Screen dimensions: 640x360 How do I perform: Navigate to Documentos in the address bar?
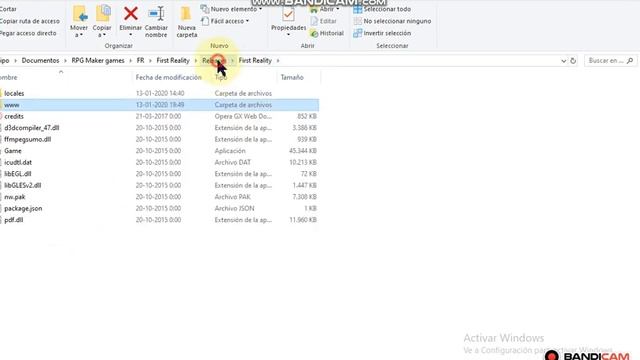click(x=40, y=60)
